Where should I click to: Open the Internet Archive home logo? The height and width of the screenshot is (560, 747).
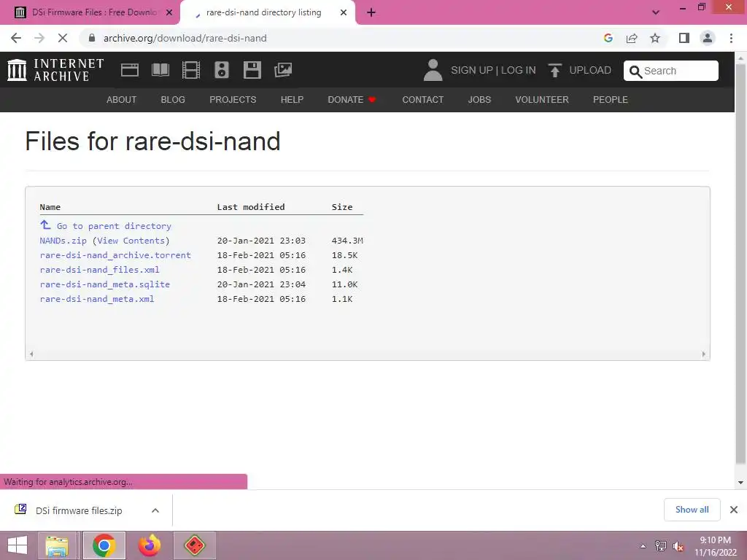tap(55, 70)
